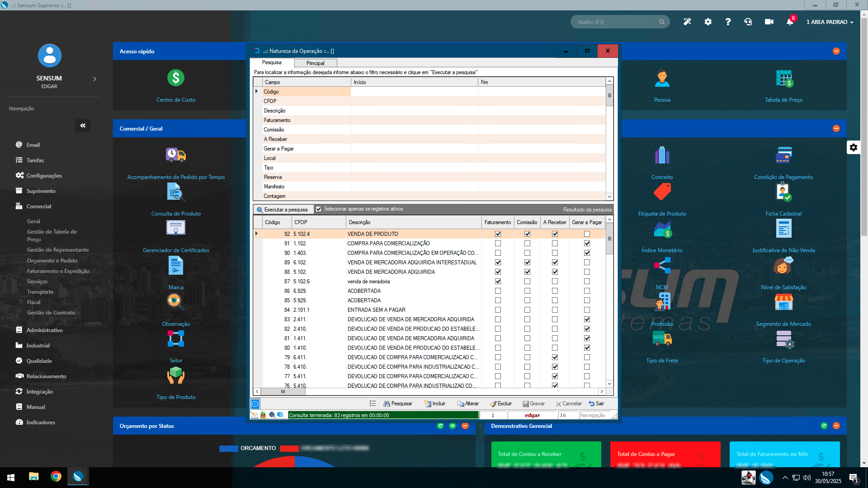Open Condição de Pagamento icon
Screen dimensions: 868x488
pyautogui.click(x=784, y=155)
